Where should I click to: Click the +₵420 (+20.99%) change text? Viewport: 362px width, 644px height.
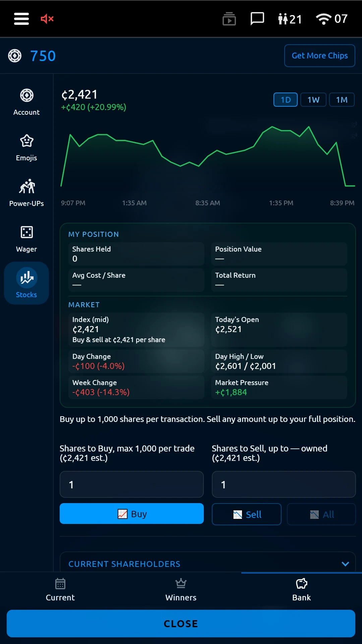coord(94,107)
